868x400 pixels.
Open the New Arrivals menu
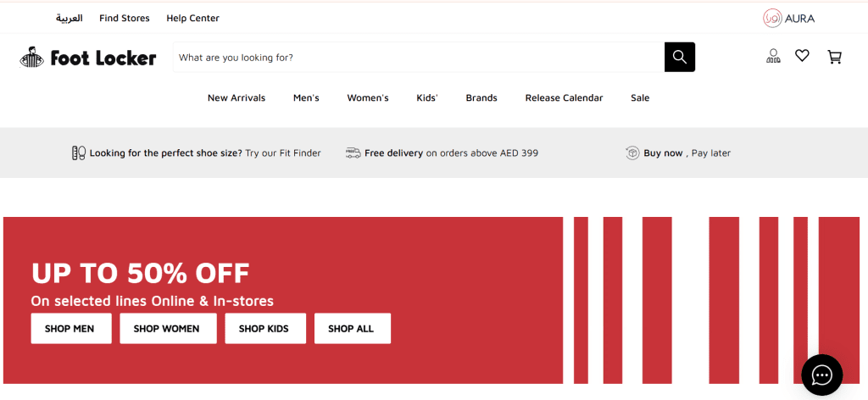pyautogui.click(x=236, y=98)
